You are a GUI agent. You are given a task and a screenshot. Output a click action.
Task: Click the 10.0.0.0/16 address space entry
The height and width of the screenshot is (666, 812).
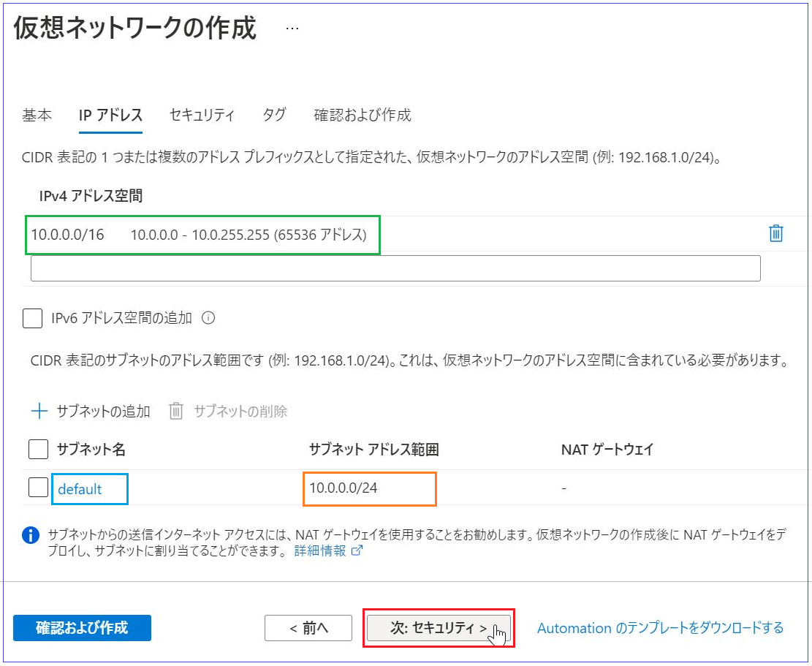(68, 235)
